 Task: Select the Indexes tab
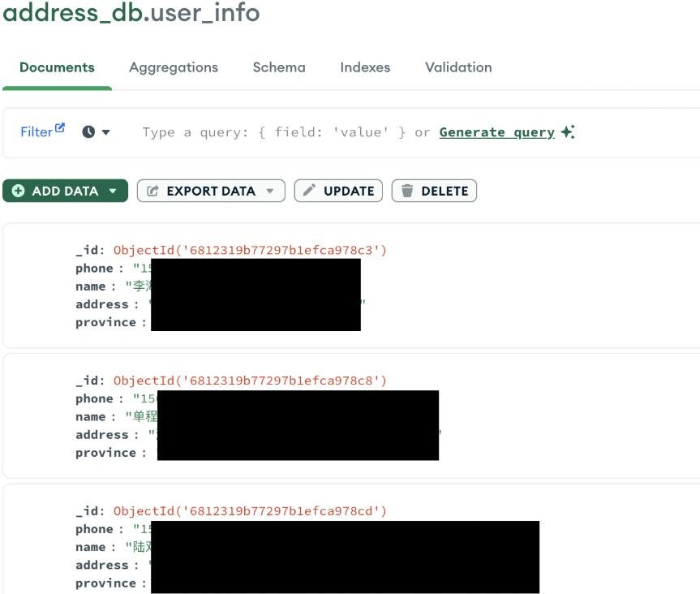tap(365, 67)
